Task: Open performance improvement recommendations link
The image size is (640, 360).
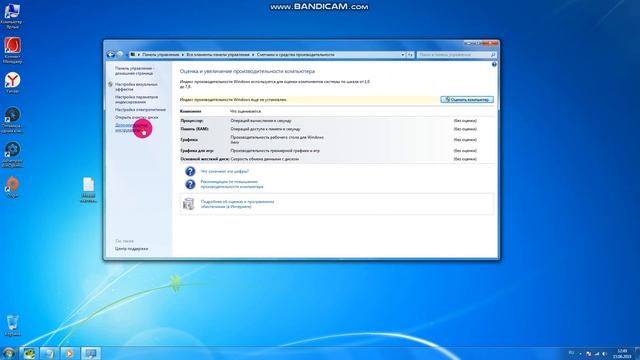Action: click(x=232, y=184)
